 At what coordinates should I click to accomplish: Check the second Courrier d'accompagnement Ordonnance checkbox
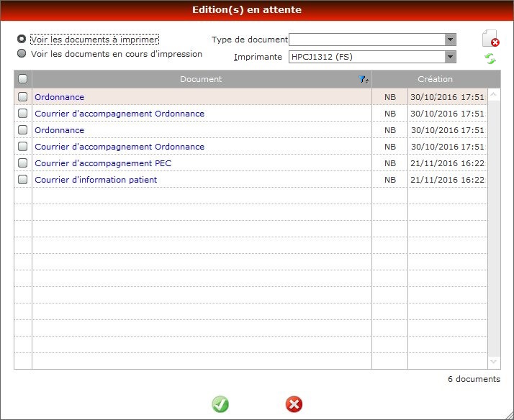(x=22, y=146)
